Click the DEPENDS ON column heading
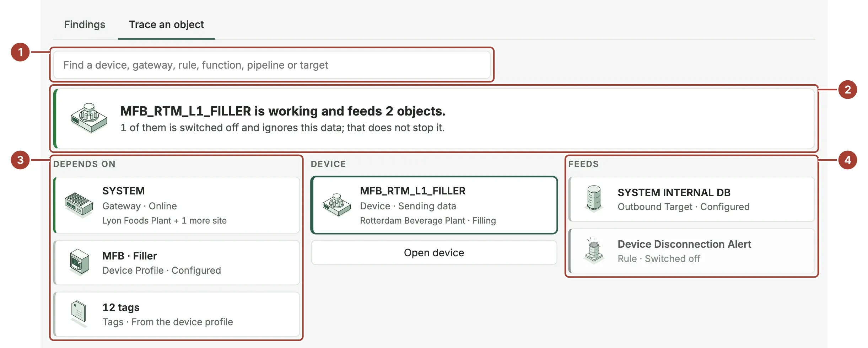 (84, 164)
